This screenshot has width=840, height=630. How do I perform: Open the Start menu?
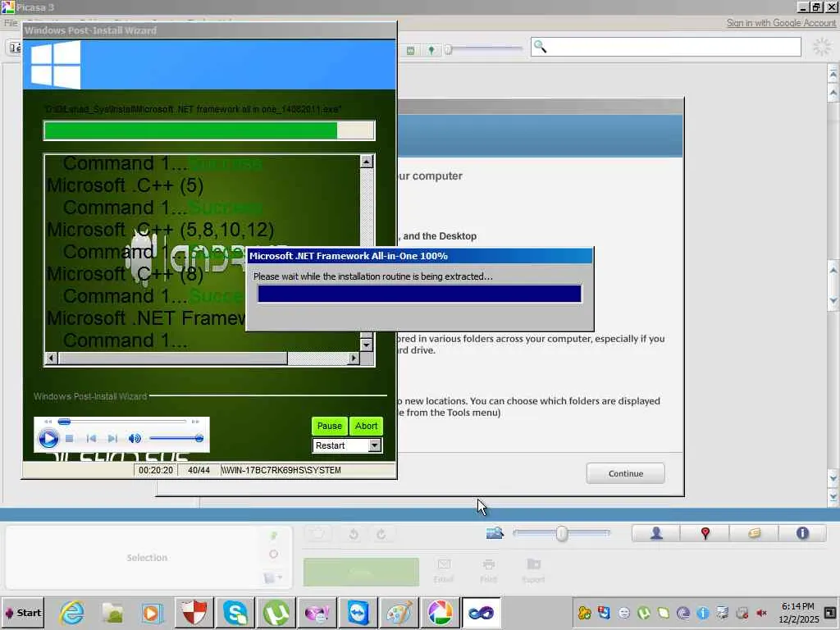[x=23, y=613]
